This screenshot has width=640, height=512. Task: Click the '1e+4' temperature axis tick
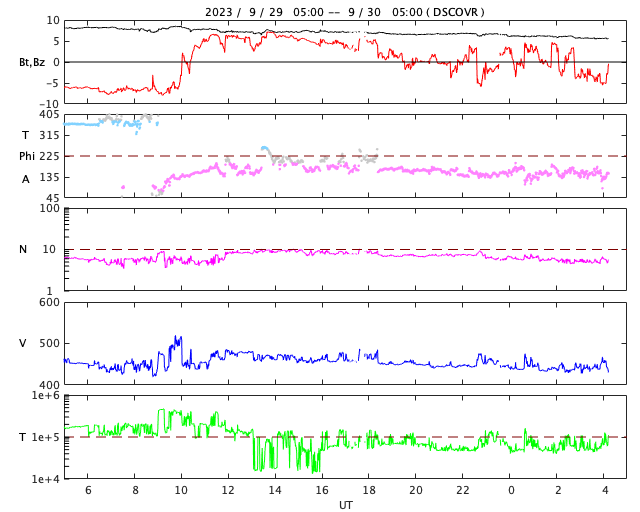(46, 479)
